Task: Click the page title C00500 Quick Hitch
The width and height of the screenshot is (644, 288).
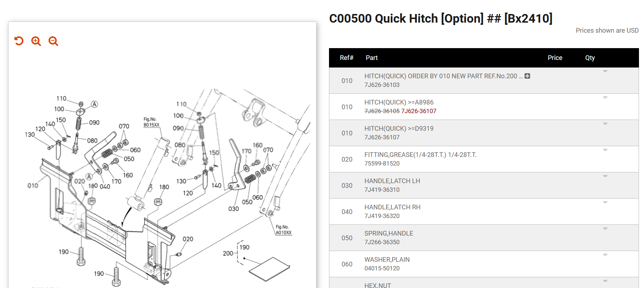Action: point(441,18)
